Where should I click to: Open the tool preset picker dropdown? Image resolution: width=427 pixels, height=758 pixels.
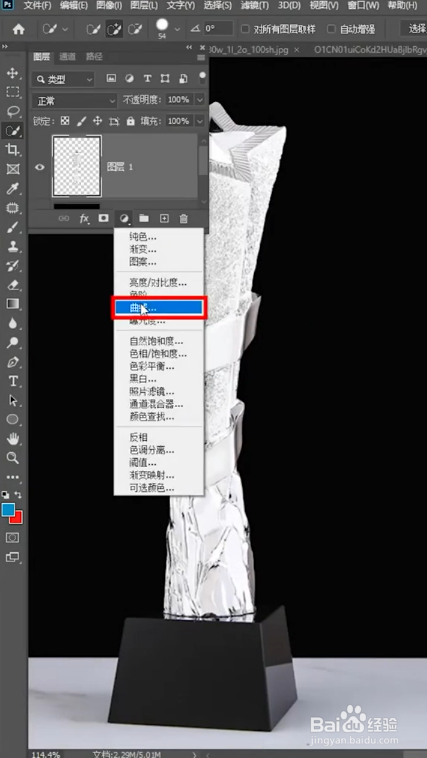click(65, 29)
